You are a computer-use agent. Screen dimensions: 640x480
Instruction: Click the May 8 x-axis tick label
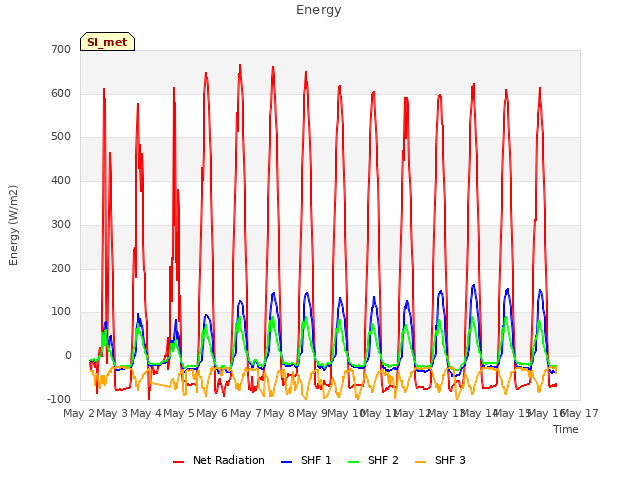279,413
